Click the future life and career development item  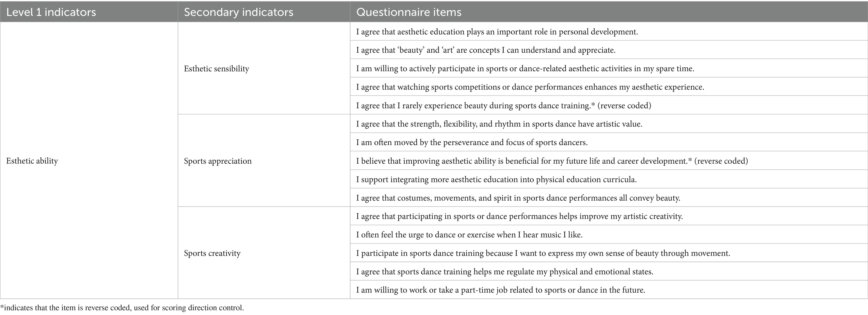pyautogui.click(x=609, y=161)
